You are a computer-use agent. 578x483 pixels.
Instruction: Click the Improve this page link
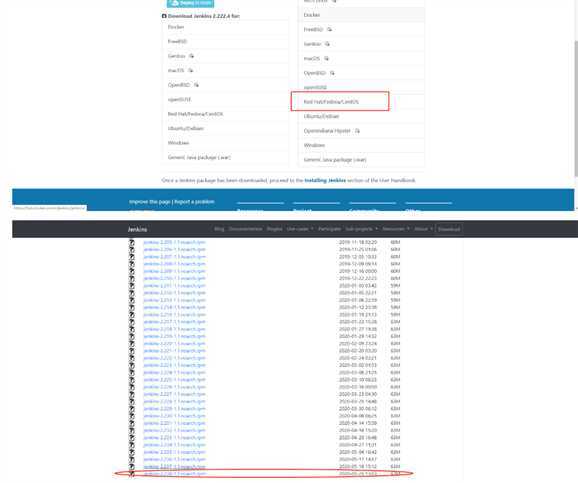click(150, 202)
